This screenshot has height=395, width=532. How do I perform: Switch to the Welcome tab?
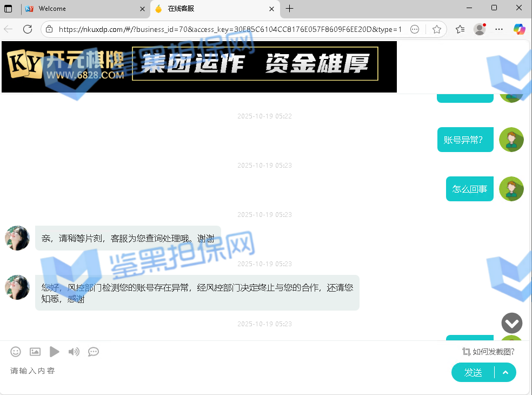click(x=81, y=9)
